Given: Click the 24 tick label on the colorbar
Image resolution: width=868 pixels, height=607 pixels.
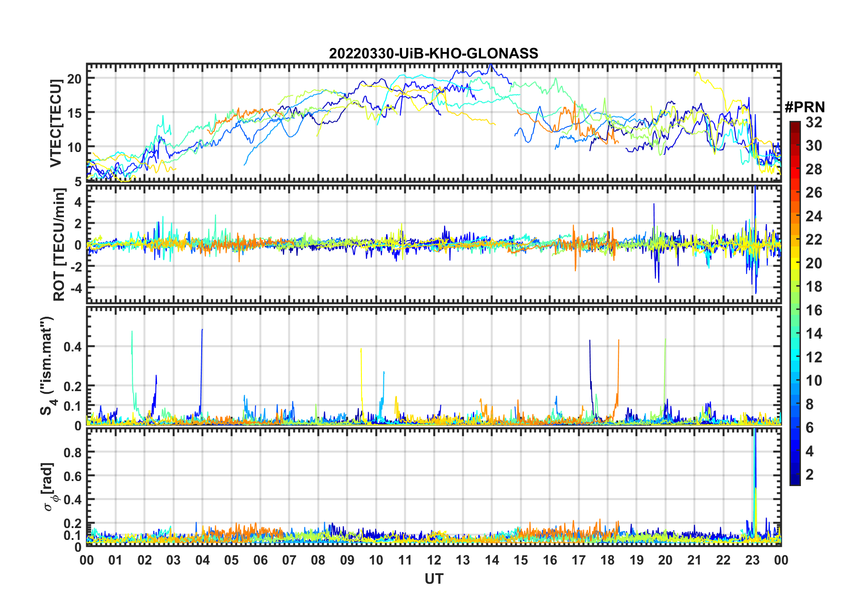Looking at the screenshot, I should pyautogui.click(x=814, y=216).
